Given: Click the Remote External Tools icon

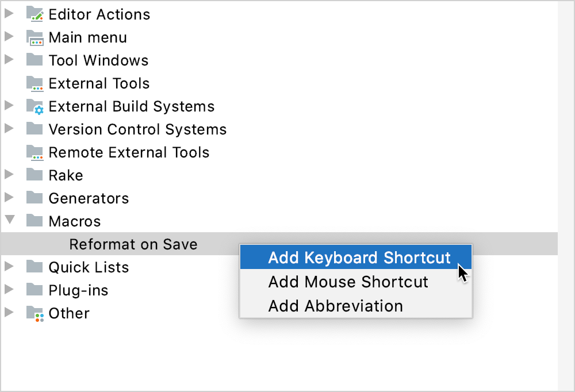Looking at the screenshot, I should (35, 152).
